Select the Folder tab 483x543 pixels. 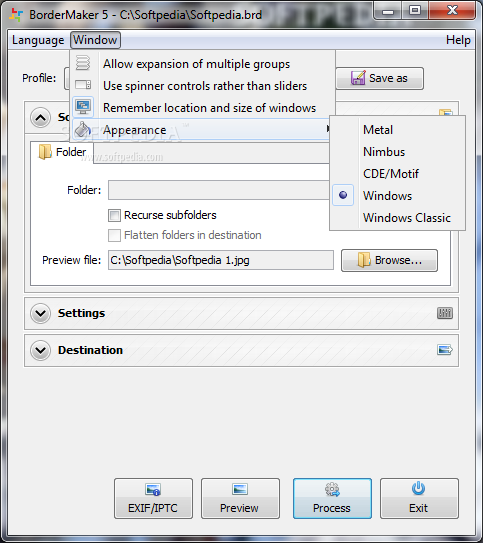[62, 152]
